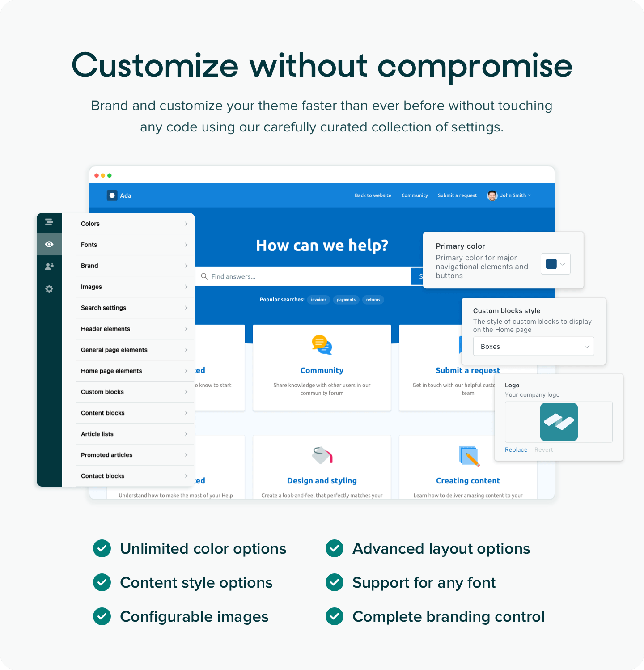Click the Creating content pencil icon

pyautogui.click(x=469, y=456)
